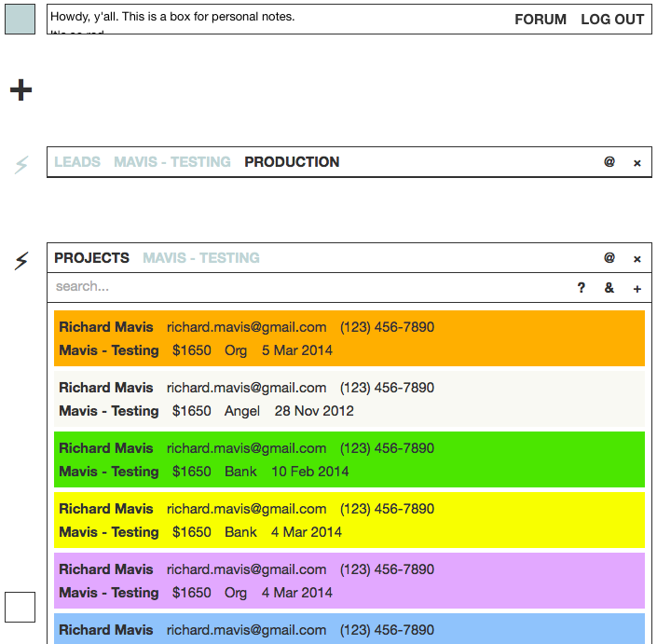The image size is (657, 644).
Task: Select Mavis - Testing tab in Projects panel
Action: [x=200, y=258]
